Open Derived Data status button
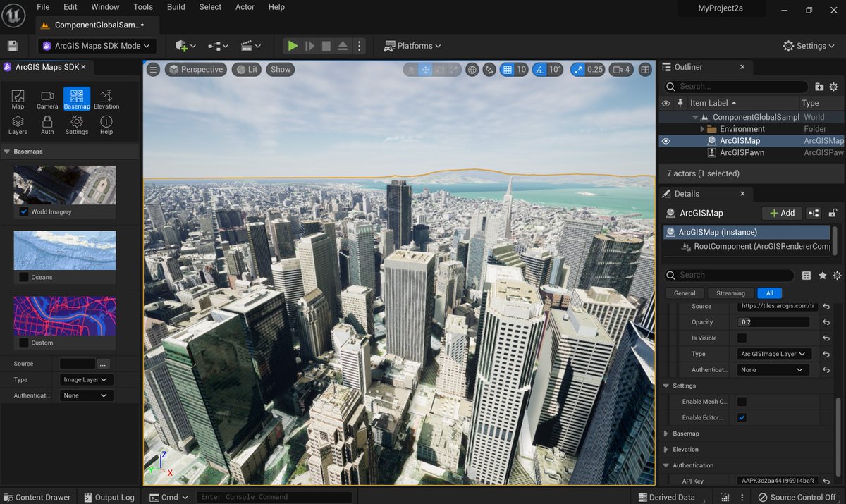This screenshot has height=504, width=846. click(x=666, y=497)
